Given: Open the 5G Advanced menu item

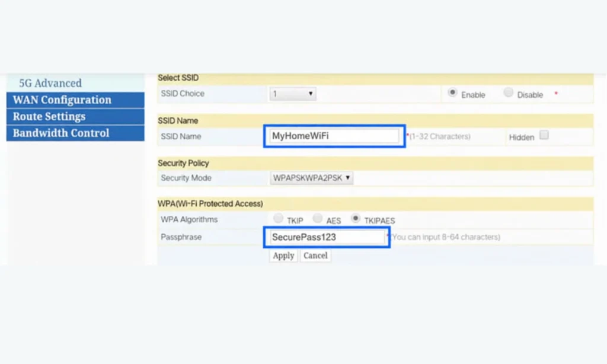Looking at the screenshot, I should coord(50,83).
